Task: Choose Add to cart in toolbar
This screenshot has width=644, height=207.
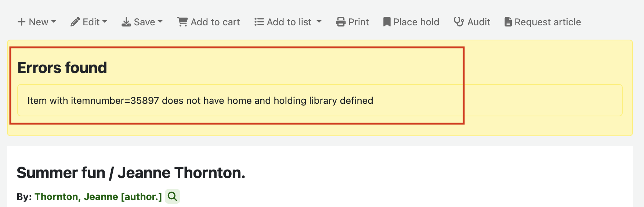Action: [215, 22]
